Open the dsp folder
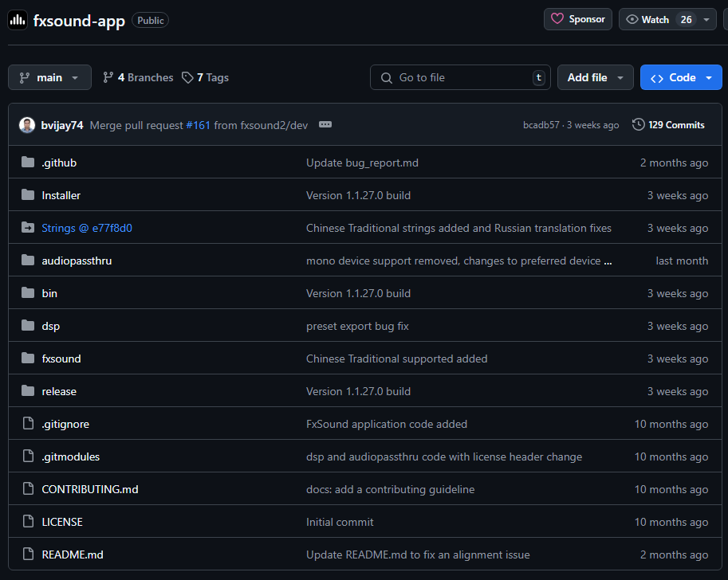The height and width of the screenshot is (580, 728). pyautogui.click(x=50, y=326)
